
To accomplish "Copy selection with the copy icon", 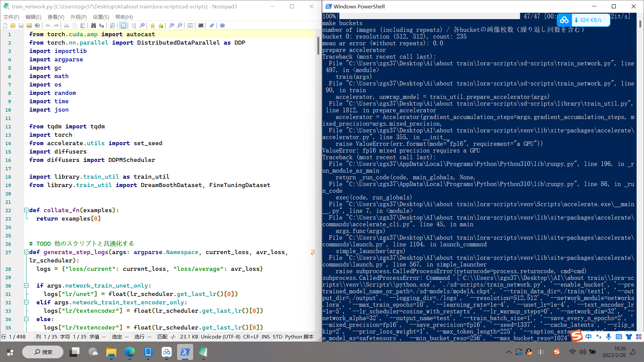I will coord(74,25).
